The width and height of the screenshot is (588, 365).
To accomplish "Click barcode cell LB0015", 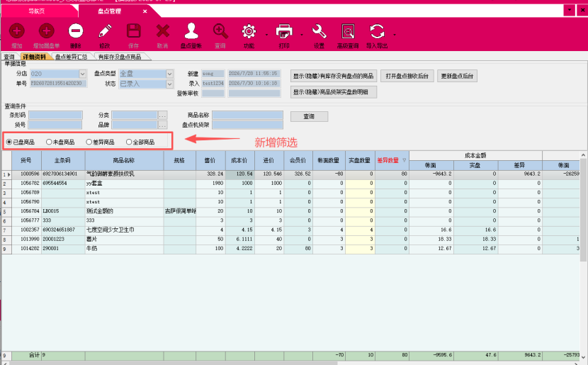I will coord(63,212).
